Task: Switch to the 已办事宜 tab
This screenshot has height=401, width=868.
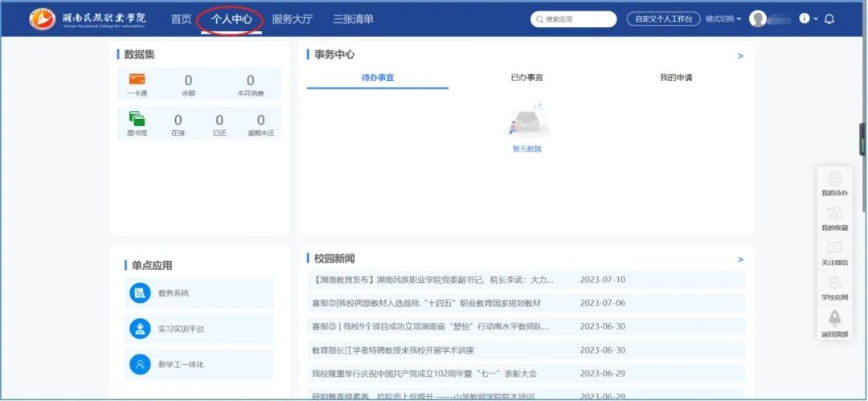Action: 526,78
